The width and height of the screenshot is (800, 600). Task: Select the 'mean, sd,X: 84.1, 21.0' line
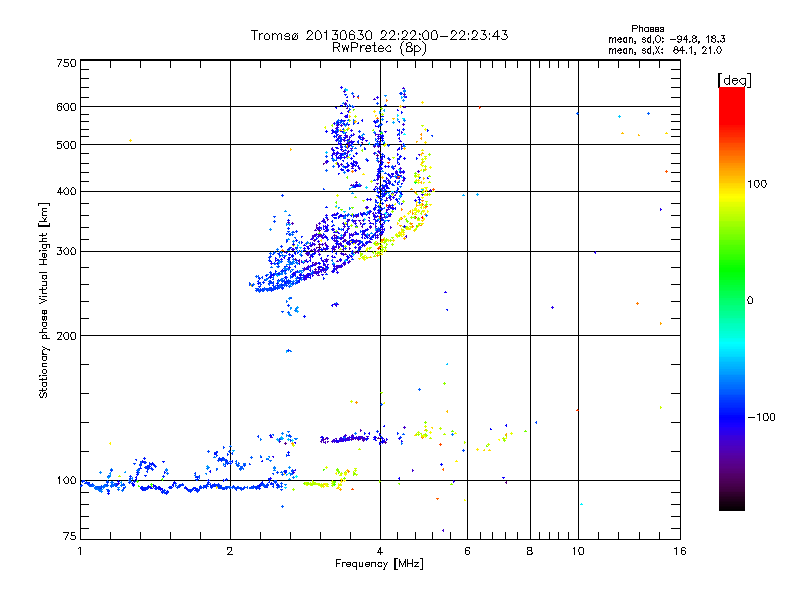click(665, 50)
